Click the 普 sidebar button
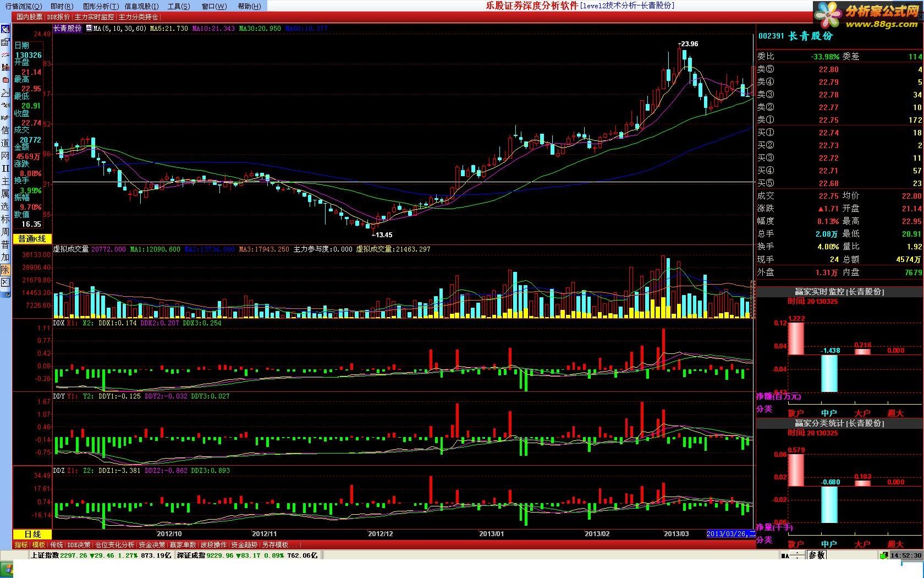924x578 pixels. pos(5,244)
